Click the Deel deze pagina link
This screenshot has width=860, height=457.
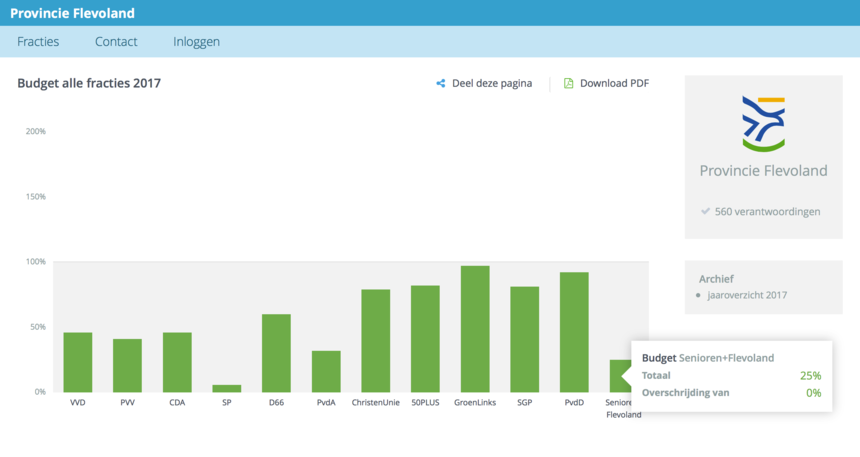[492, 83]
